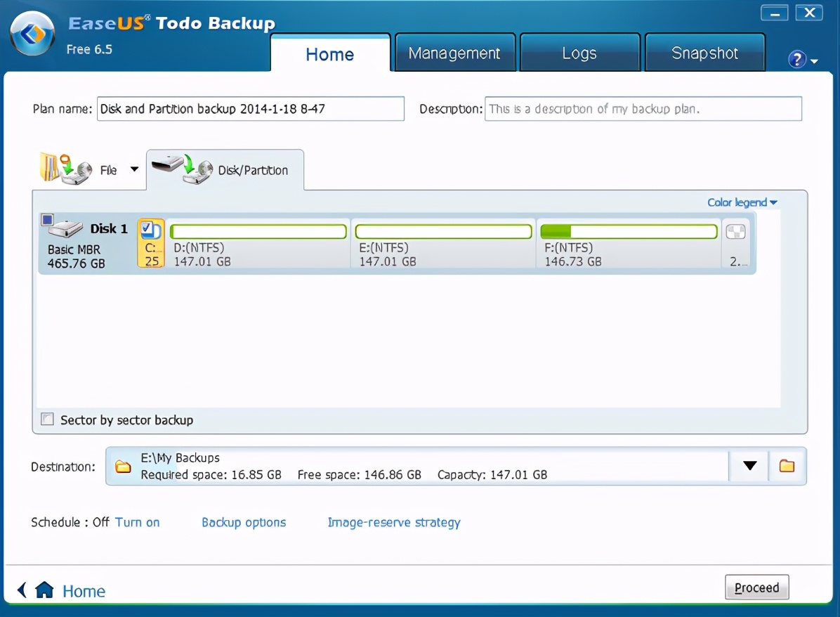Open the help question mark icon
This screenshot has height=617, width=840.
click(796, 59)
